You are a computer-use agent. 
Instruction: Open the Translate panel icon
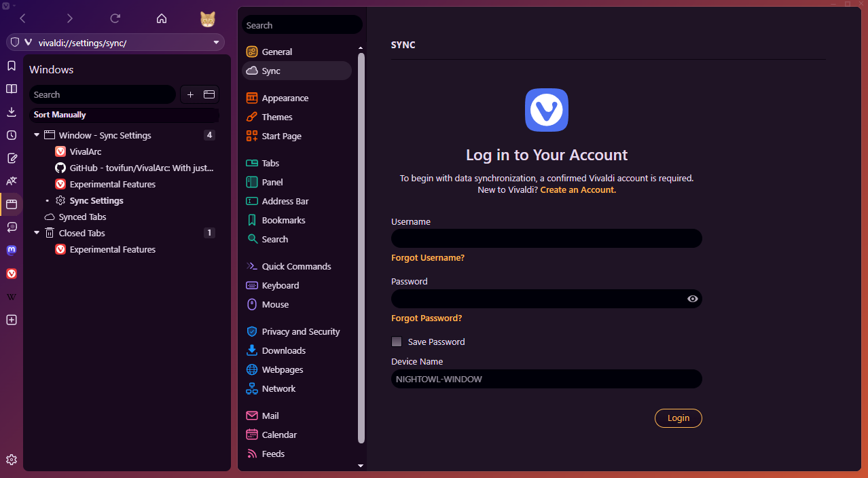[x=12, y=181]
